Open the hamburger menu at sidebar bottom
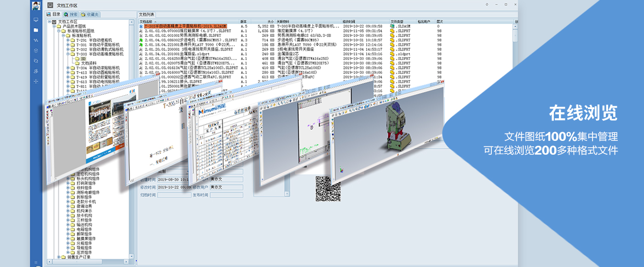This screenshot has width=644, height=267. coord(36,262)
